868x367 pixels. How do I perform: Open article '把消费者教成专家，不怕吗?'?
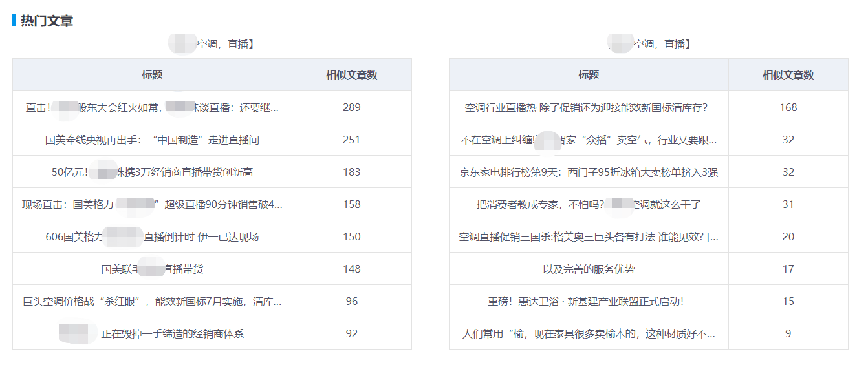click(x=589, y=204)
